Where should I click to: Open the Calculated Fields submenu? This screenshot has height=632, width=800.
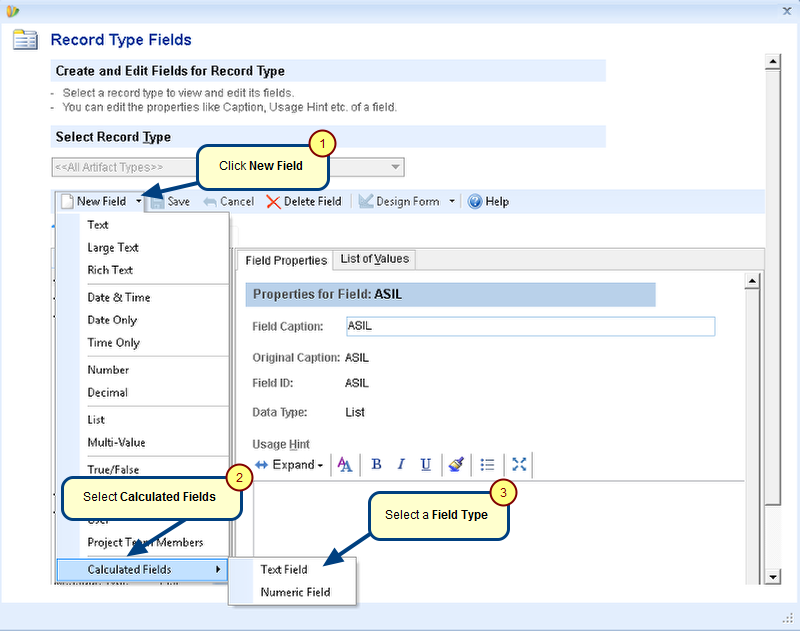point(142,569)
